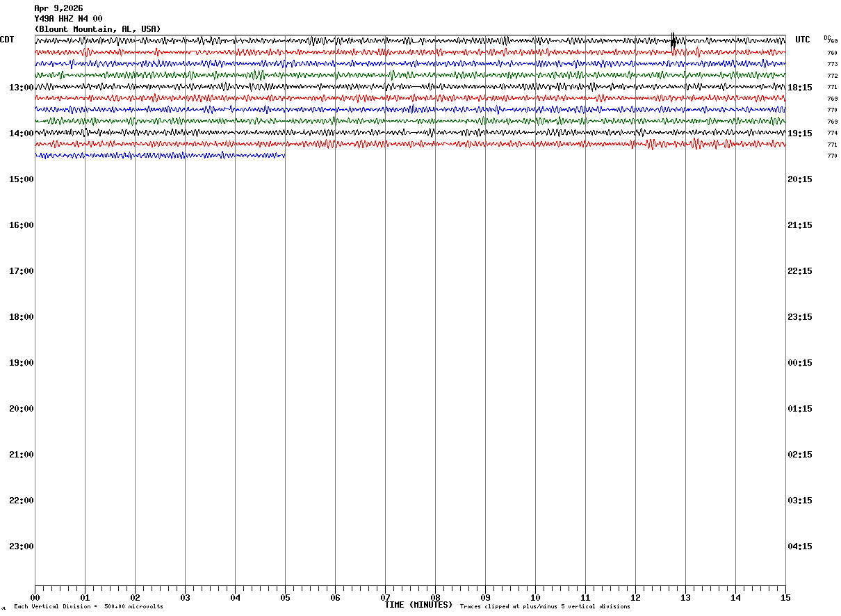Image resolution: width=841 pixels, height=616 pixels.
Task: Click the date text 'Apr 9,2026'
Action: 58,8
